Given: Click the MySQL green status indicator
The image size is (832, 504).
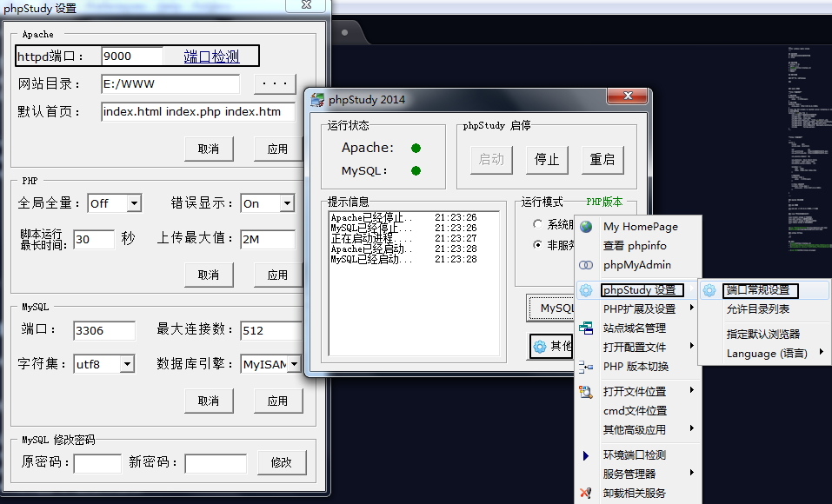Looking at the screenshot, I should coord(416,171).
